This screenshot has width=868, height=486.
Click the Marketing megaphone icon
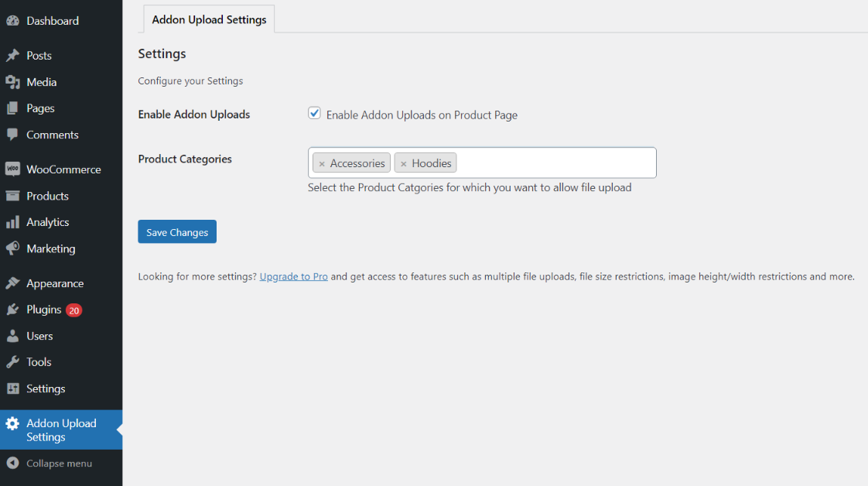(12, 248)
